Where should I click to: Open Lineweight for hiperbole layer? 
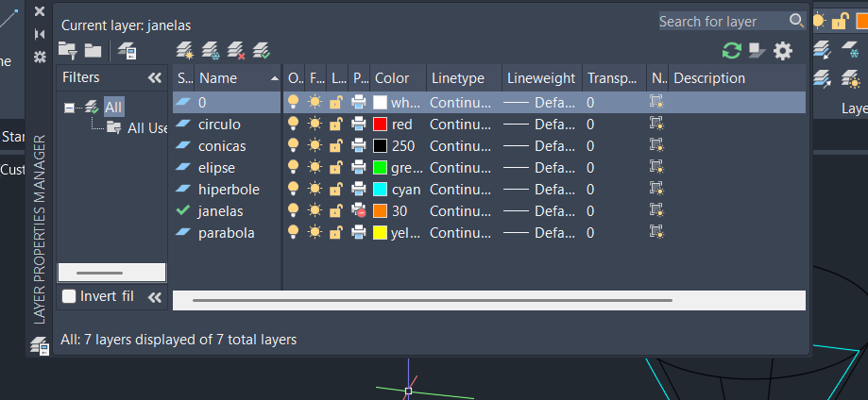[x=537, y=190]
